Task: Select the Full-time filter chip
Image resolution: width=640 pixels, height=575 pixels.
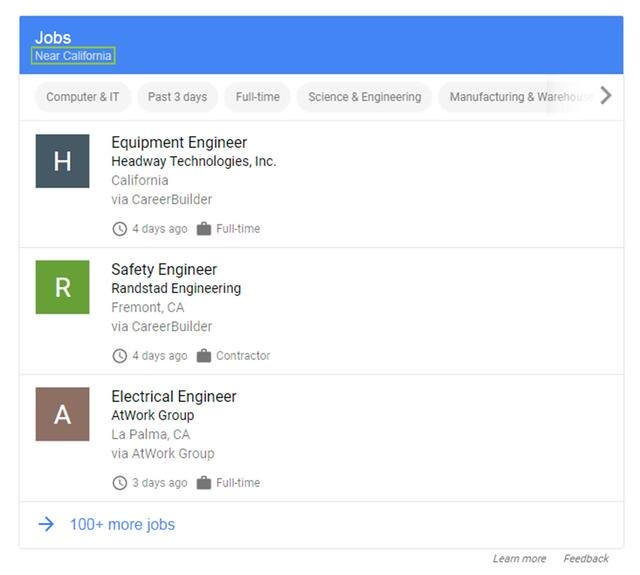Action: (258, 97)
